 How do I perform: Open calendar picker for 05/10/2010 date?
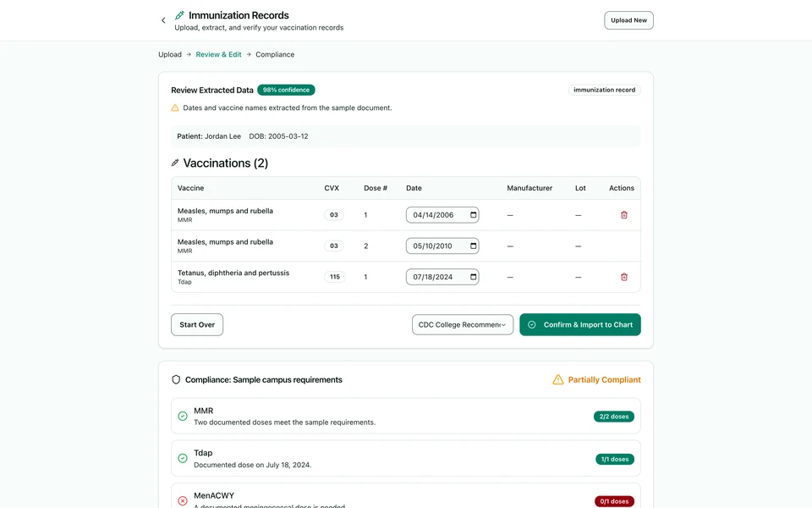click(x=474, y=246)
